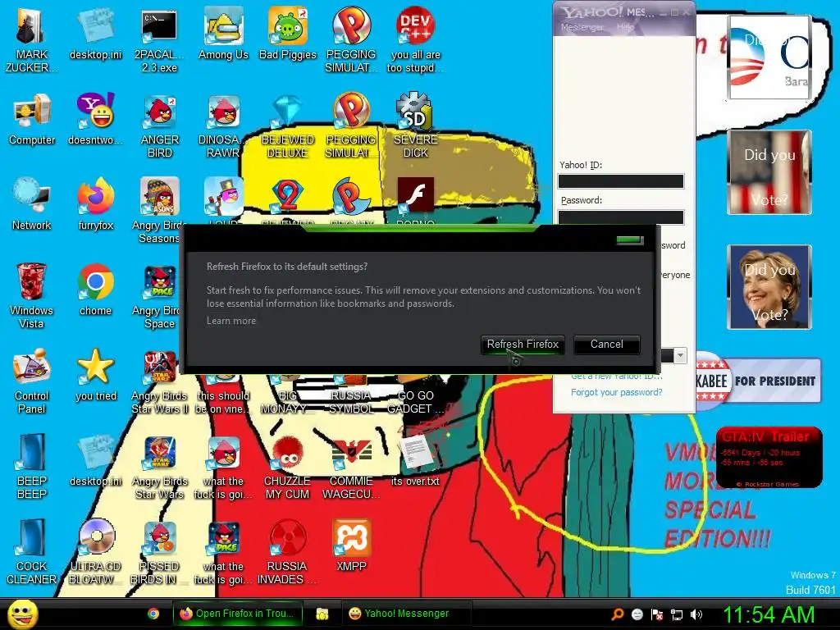This screenshot has width=840, height=630.
Task: Click the Obama logo gadget
Action: point(769,57)
